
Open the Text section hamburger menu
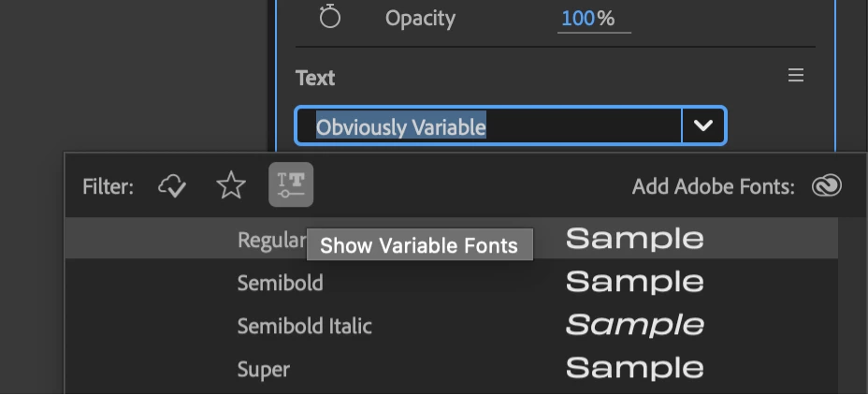point(795,75)
